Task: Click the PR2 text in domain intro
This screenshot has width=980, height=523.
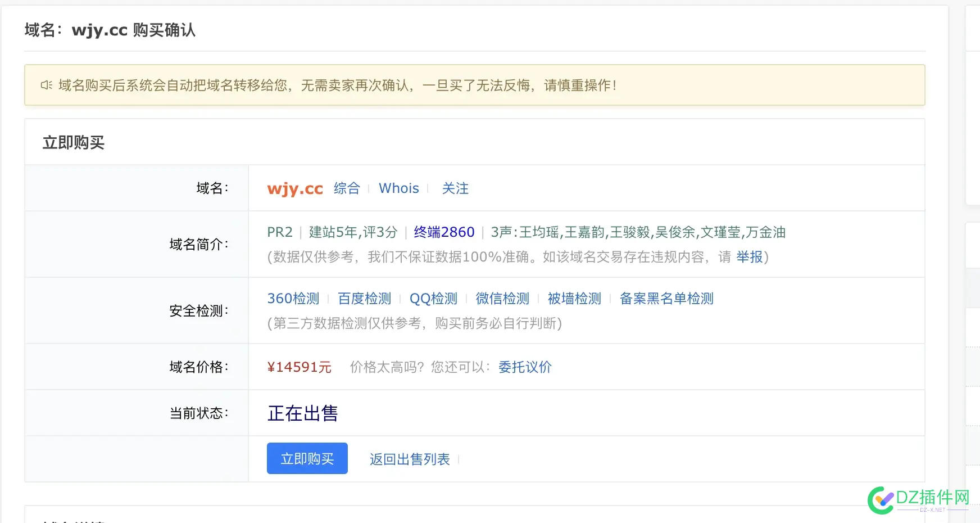Action: coord(280,232)
